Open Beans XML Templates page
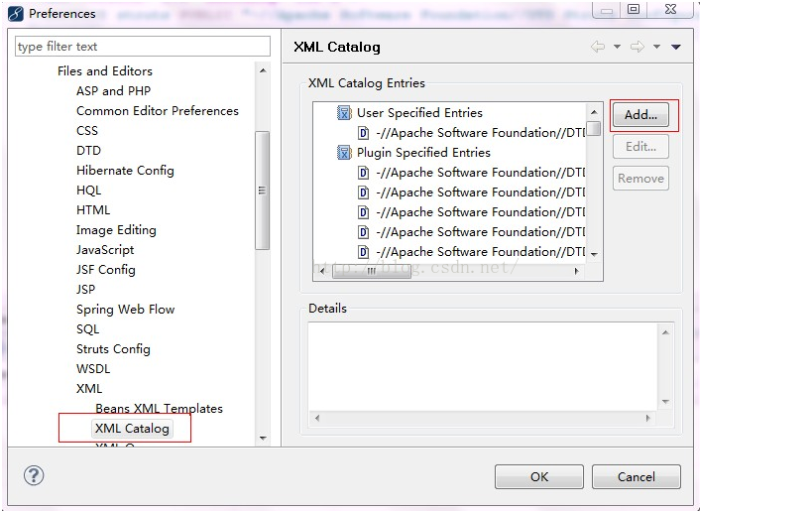 point(159,409)
